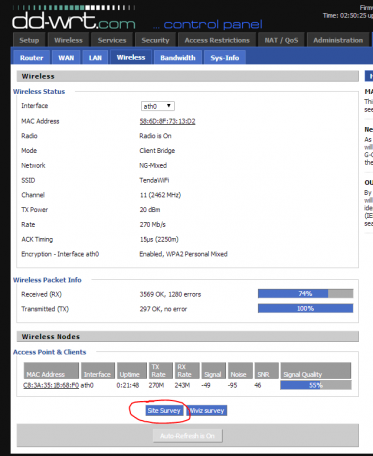
Task: Go to the Services tab
Action: pos(112,40)
